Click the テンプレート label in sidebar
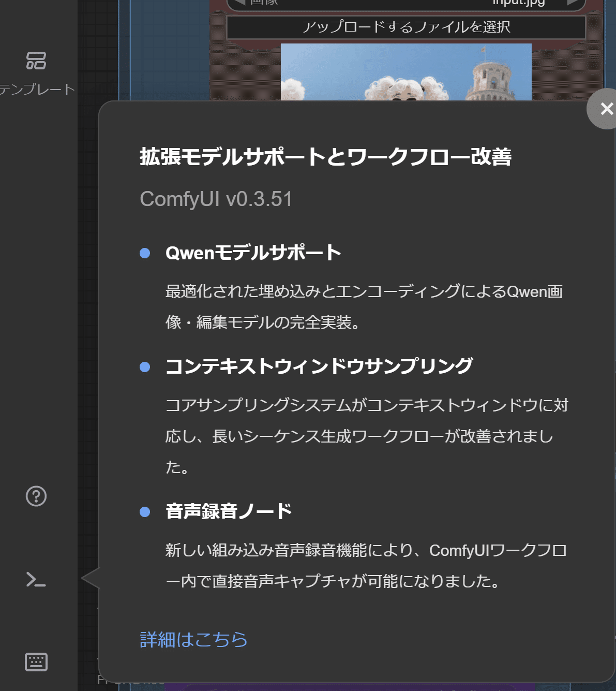This screenshot has width=616, height=691. point(37,89)
